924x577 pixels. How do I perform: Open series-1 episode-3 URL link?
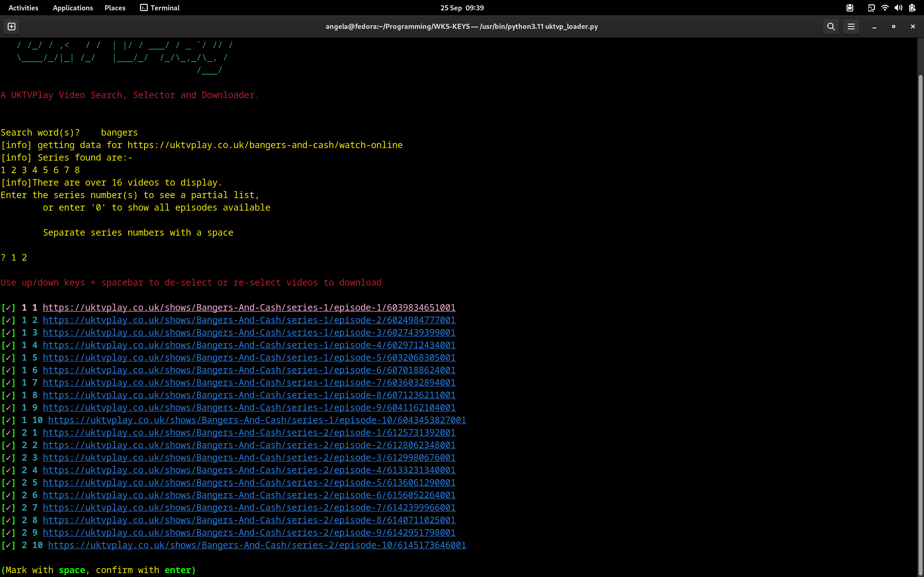pos(249,333)
